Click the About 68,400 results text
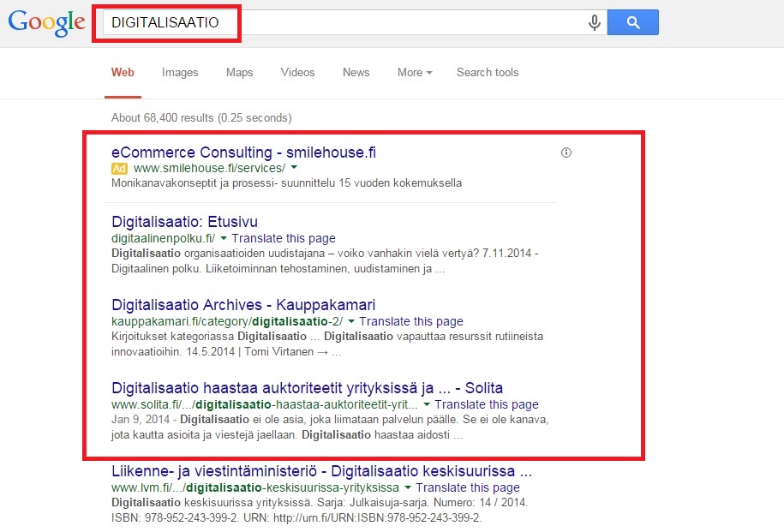This screenshot has height=532, width=784. 201,117
